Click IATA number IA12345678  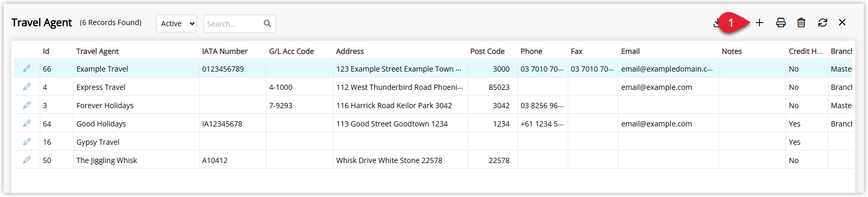coord(222,124)
